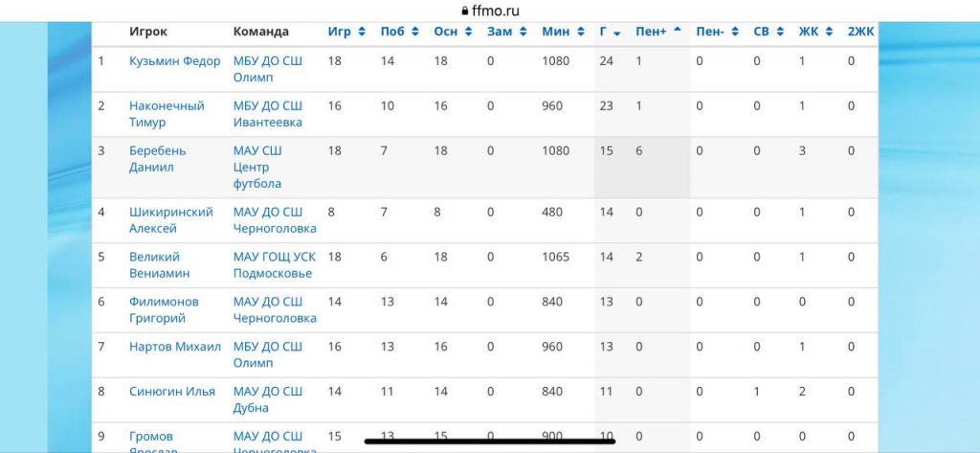Open Синюгин Илья player page
Viewport: 980px width, 453px height.
(172, 392)
